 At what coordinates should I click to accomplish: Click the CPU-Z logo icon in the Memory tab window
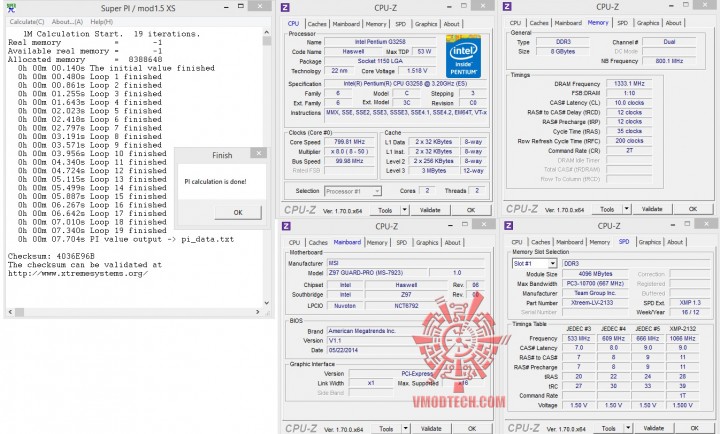(x=507, y=6)
